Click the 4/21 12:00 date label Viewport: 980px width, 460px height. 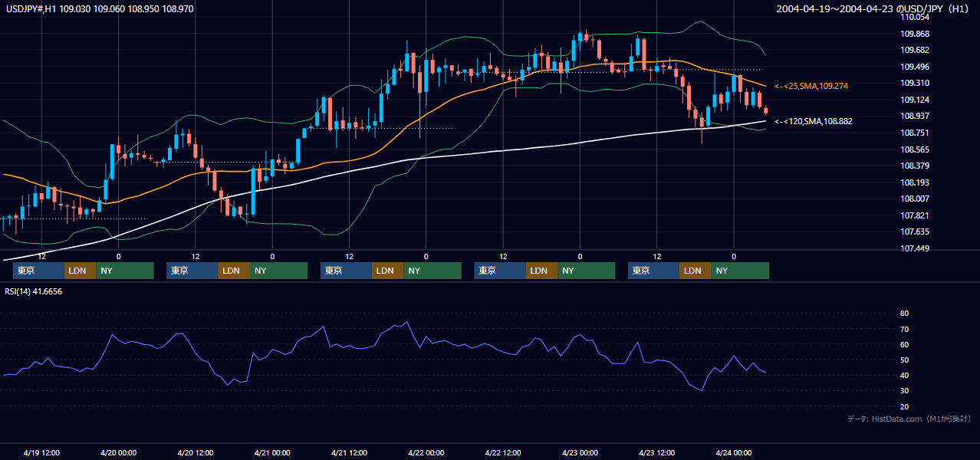coord(350,452)
